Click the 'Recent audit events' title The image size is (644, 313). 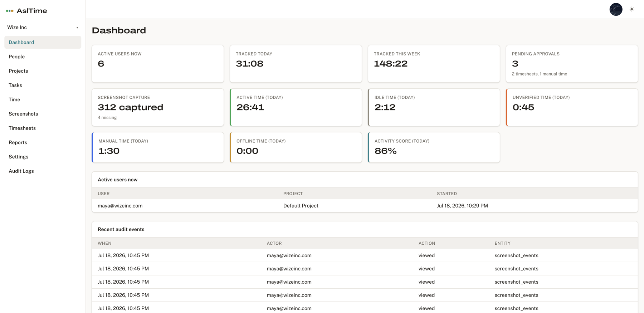click(121, 229)
